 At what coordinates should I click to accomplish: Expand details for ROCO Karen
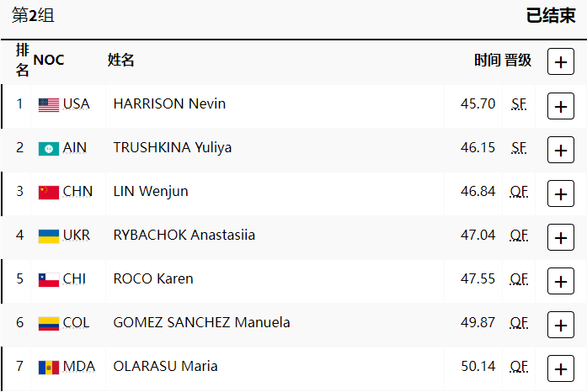pos(561,281)
